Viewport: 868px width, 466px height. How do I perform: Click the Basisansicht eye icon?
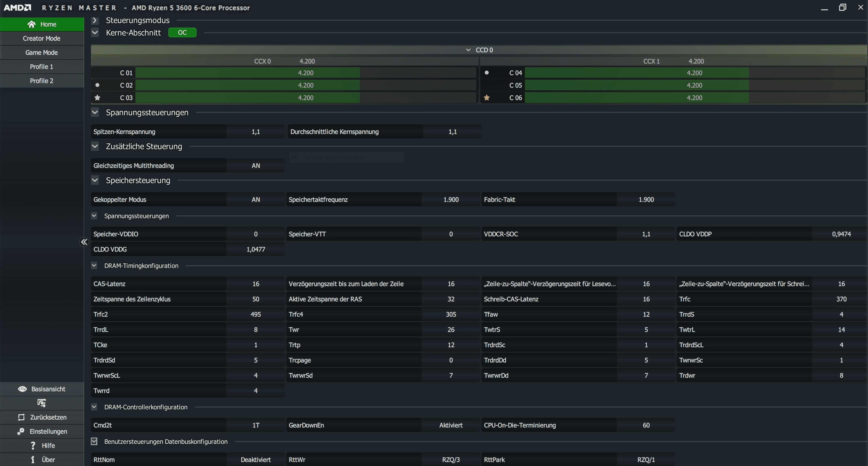point(22,389)
